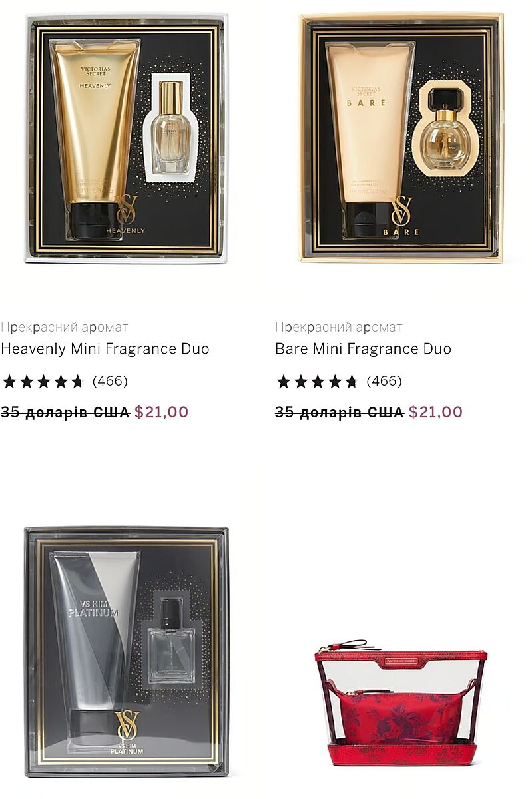532x799 pixels.
Task: Click the crossed-out price under Bare Duo
Action: coord(340,412)
